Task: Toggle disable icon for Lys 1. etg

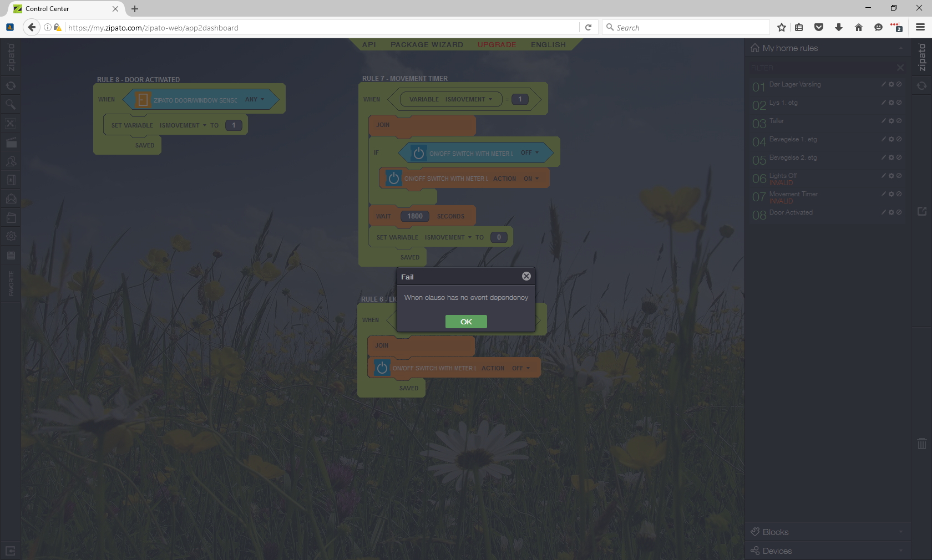Action: tap(899, 103)
